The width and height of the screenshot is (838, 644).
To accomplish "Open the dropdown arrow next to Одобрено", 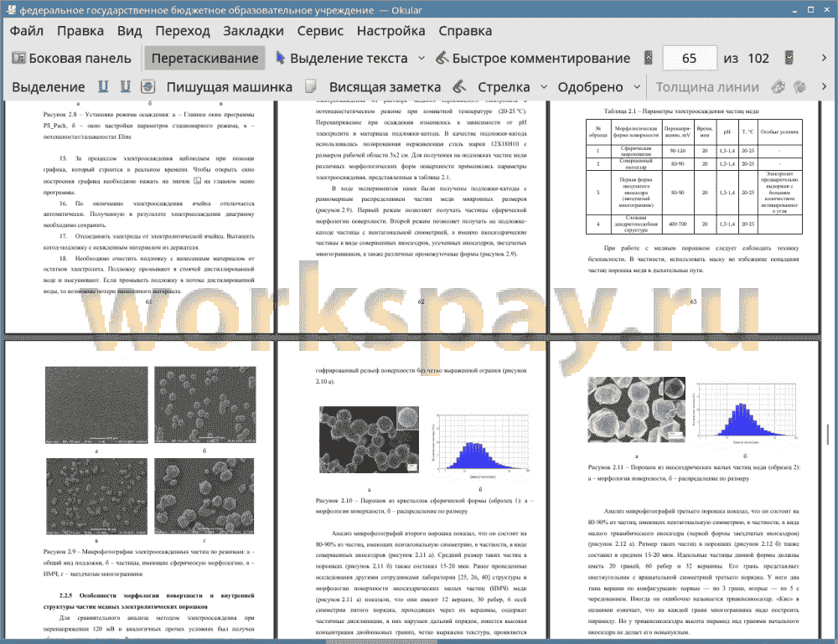I will point(637,87).
